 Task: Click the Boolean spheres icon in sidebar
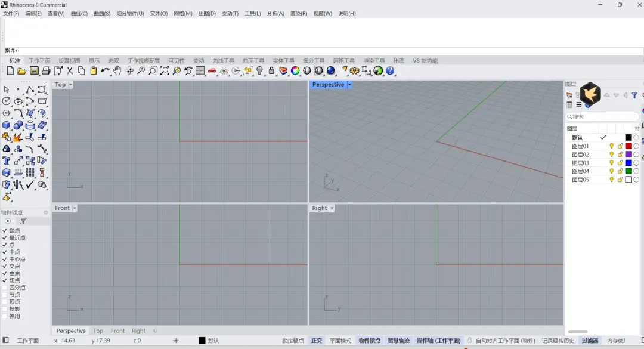(18, 125)
